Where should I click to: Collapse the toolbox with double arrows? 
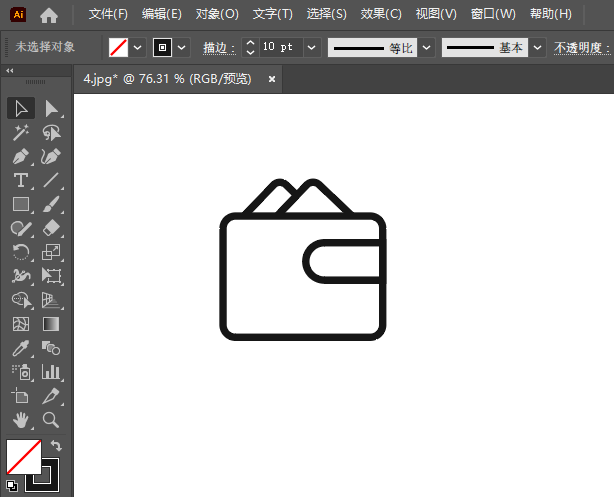click(x=10, y=70)
